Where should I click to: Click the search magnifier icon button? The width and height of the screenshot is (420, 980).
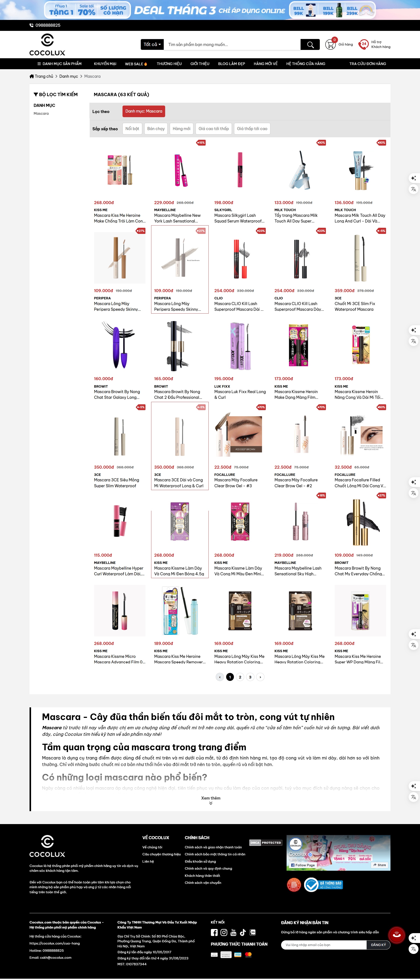tap(310, 44)
